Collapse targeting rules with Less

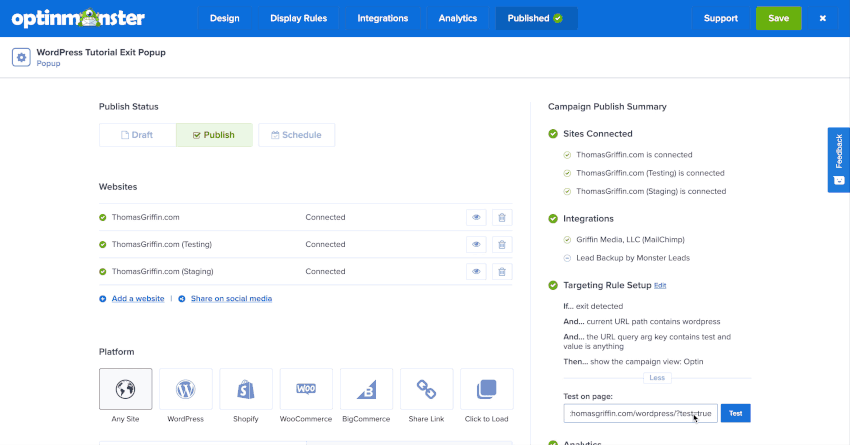click(657, 378)
